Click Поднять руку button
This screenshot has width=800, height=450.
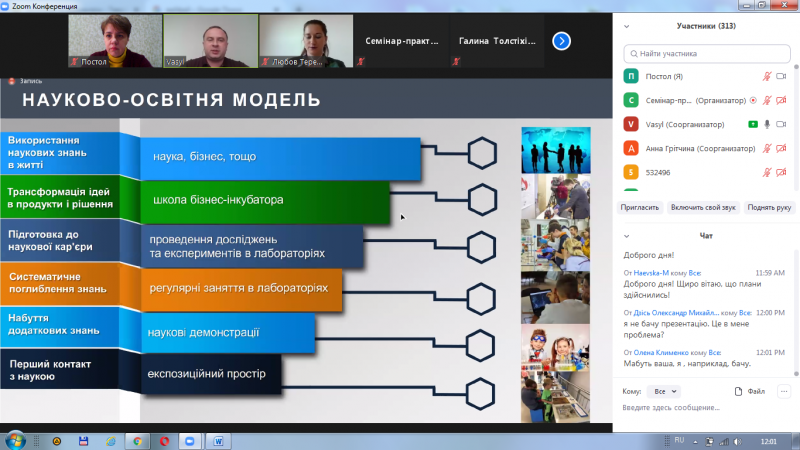(x=769, y=208)
